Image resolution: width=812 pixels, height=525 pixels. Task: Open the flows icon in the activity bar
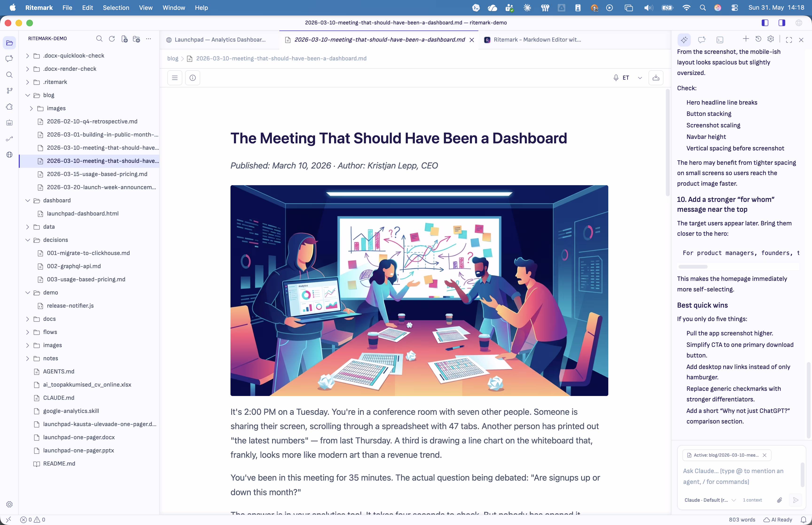[10, 139]
